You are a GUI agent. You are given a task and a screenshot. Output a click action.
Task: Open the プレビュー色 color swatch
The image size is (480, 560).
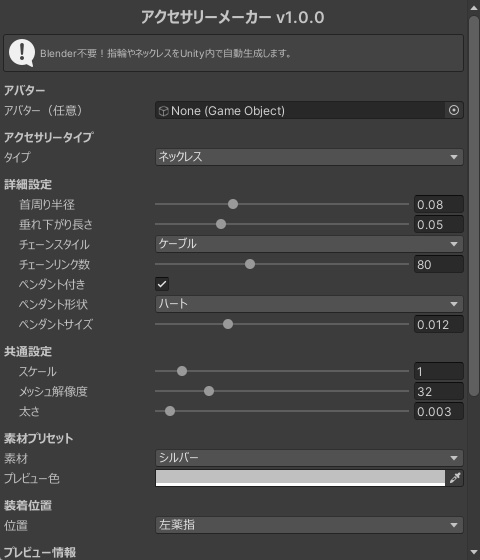(300, 478)
